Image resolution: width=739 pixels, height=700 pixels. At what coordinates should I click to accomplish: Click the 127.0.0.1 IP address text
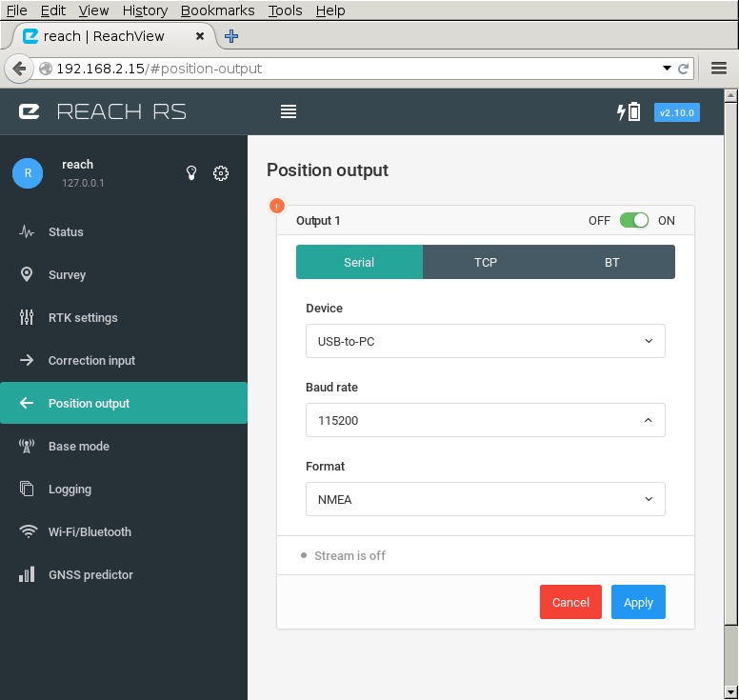(x=83, y=183)
